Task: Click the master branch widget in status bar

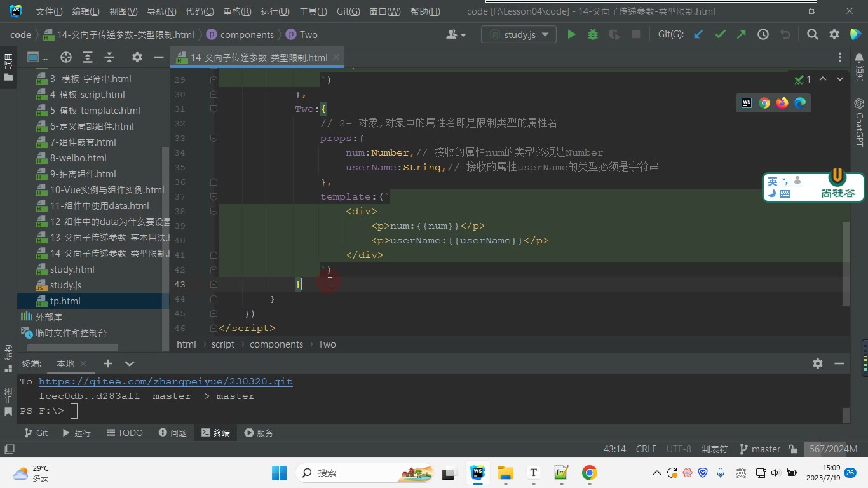Action: [x=760, y=449]
